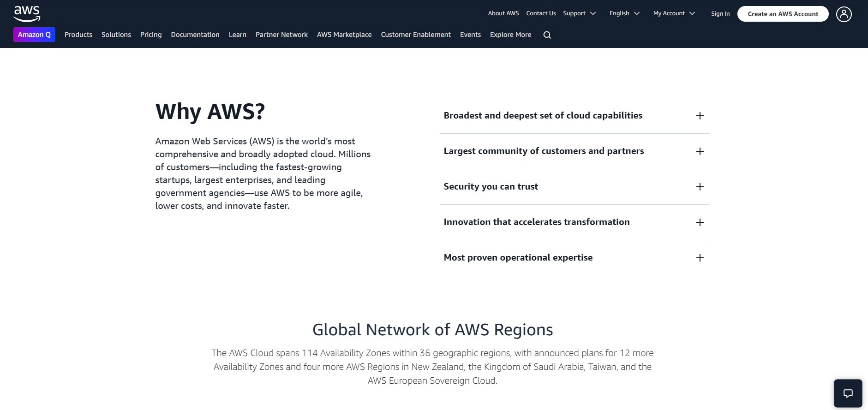Open the Solutions menu
The width and height of the screenshot is (868, 410).
pyautogui.click(x=116, y=35)
